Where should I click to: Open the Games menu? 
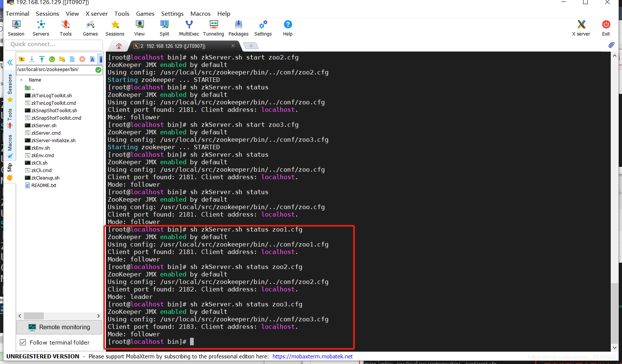pos(145,13)
